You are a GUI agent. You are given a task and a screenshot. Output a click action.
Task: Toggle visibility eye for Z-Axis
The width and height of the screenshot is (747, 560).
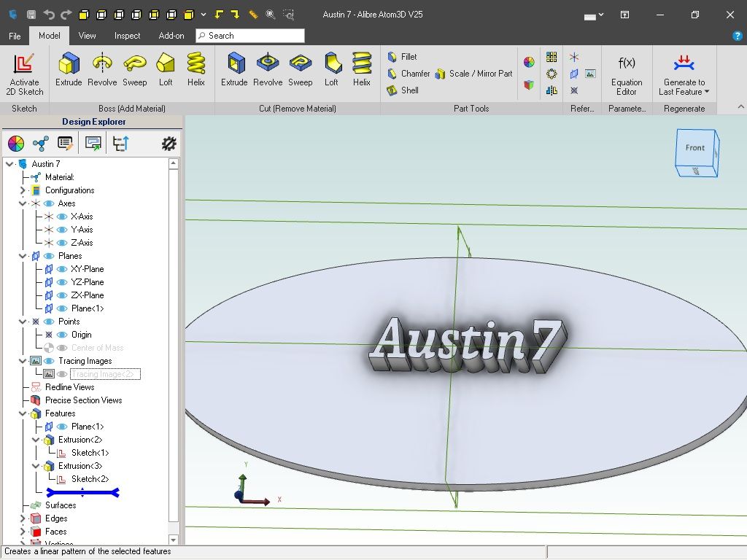[62, 243]
